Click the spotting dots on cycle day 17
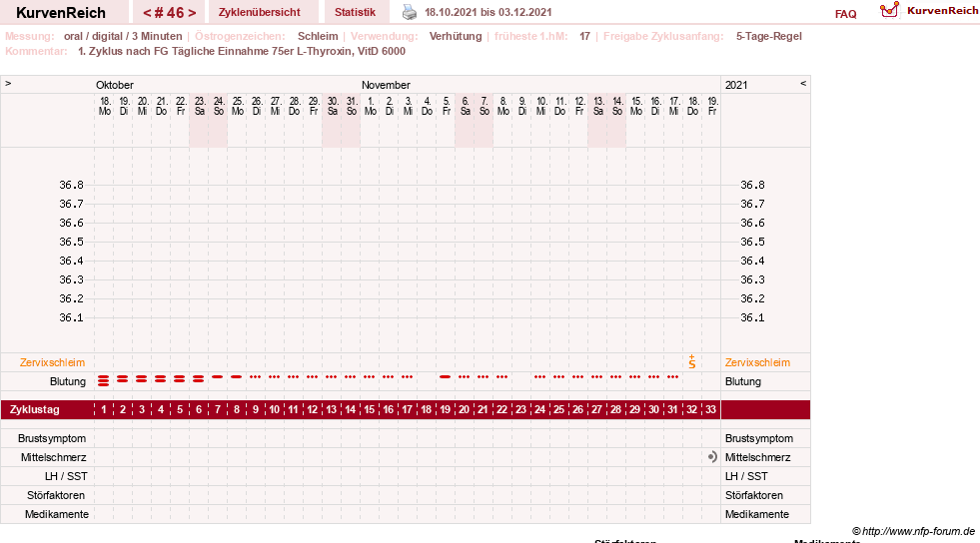Viewport: 980px width, 543px height. click(407, 377)
